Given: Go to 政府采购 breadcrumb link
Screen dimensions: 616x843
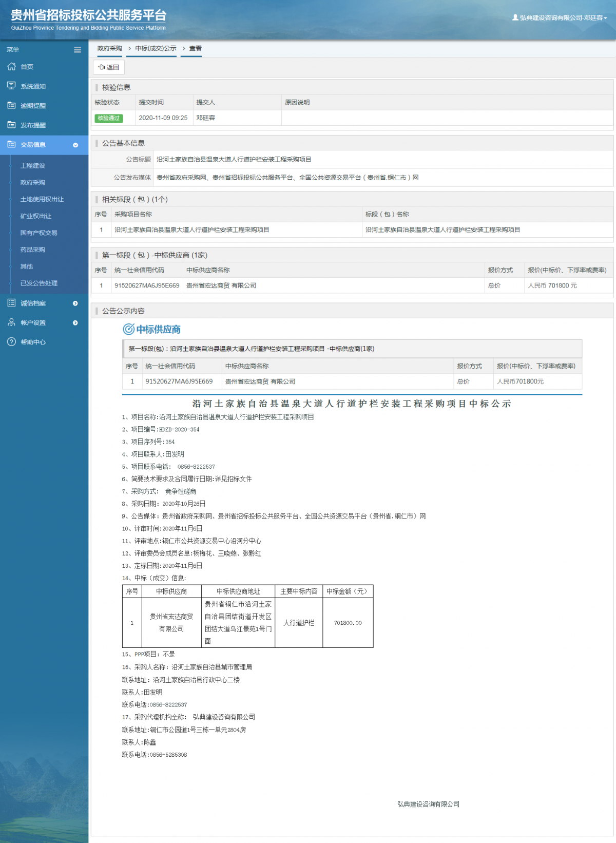Looking at the screenshot, I should [x=109, y=48].
